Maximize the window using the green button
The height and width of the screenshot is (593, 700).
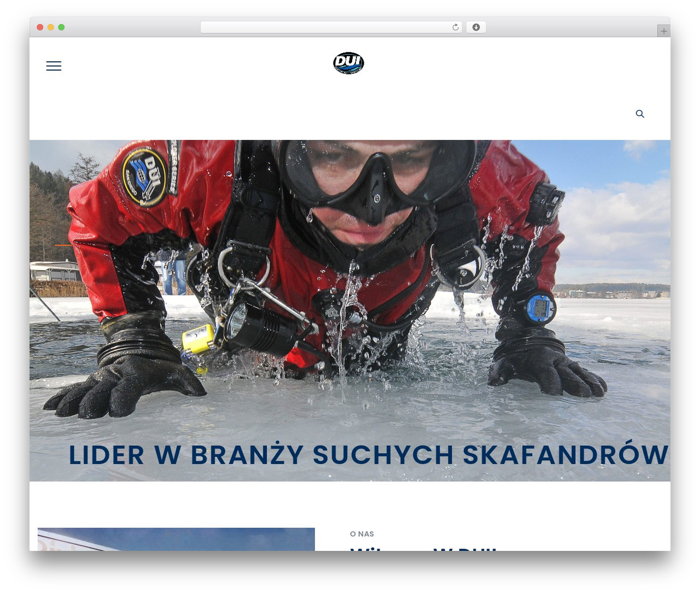point(61,27)
